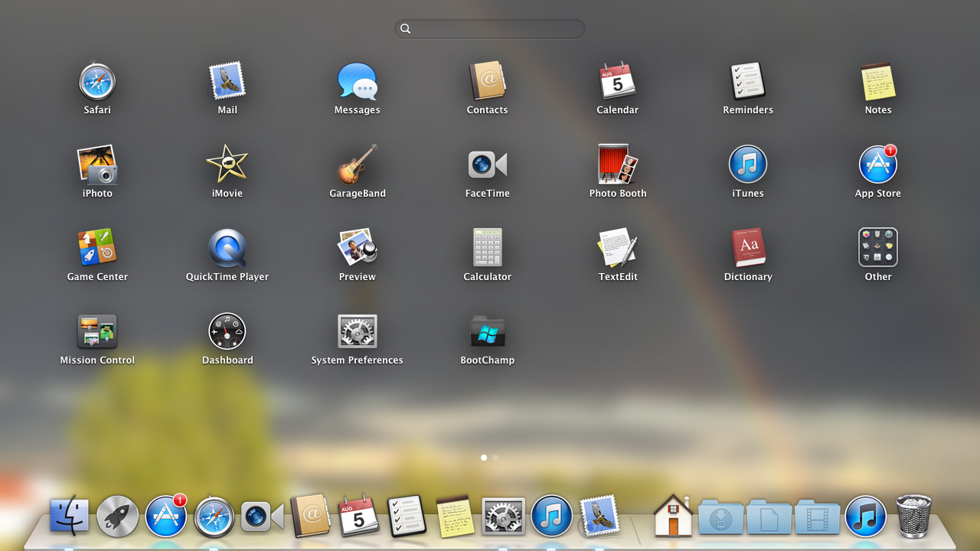The width and height of the screenshot is (980, 551).
Task: Launch Photo Booth app
Action: click(618, 165)
